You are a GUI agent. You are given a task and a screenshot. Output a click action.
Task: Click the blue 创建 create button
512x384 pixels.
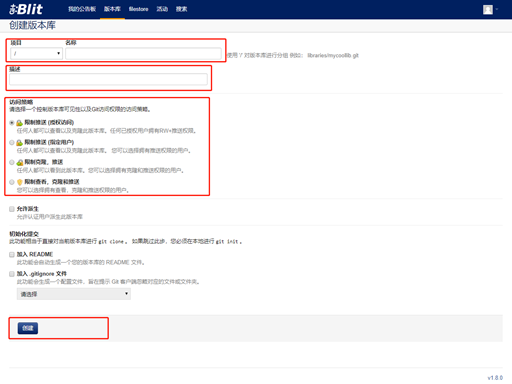[x=28, y=328]
